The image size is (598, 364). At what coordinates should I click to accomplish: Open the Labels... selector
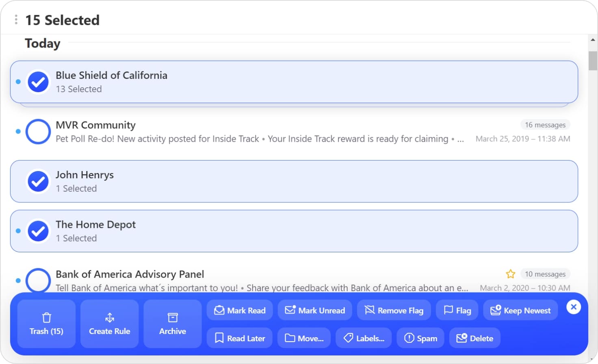coord(364,338)
